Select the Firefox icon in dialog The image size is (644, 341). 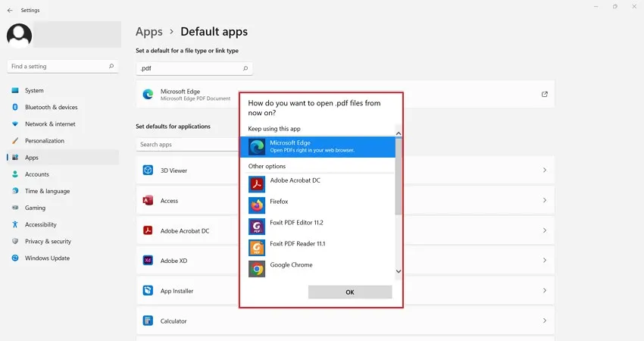(257, 205)
